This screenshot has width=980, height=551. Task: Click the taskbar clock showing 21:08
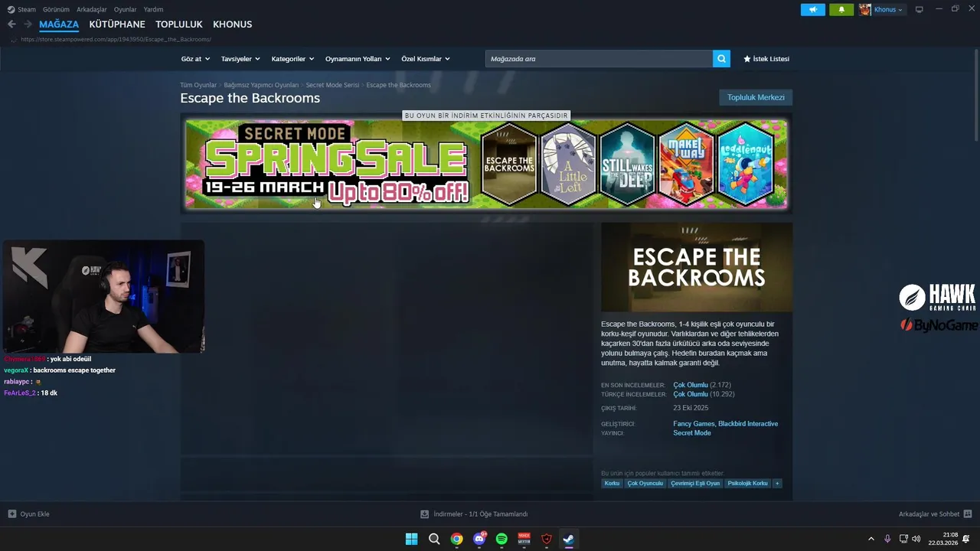[x=943, y=539]
